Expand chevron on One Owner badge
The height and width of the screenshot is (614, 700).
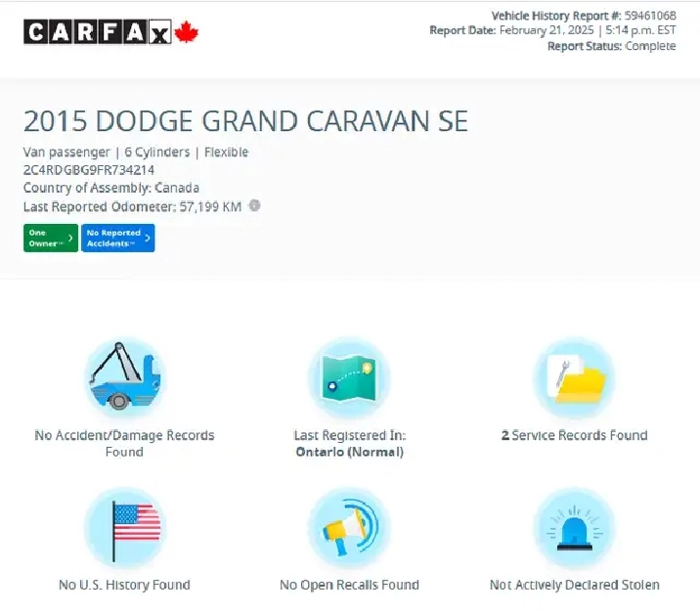(70, 238)
